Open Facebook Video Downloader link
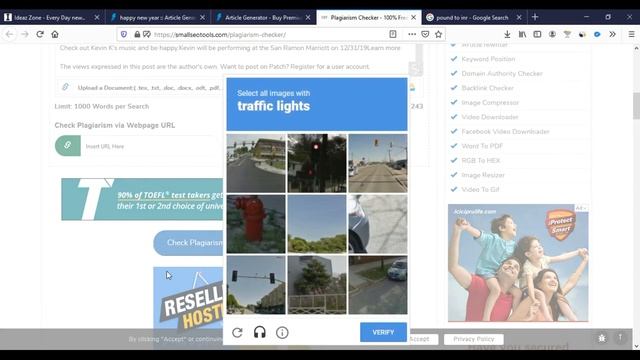This screenshot has height=360, width=640. pos(505,131)
